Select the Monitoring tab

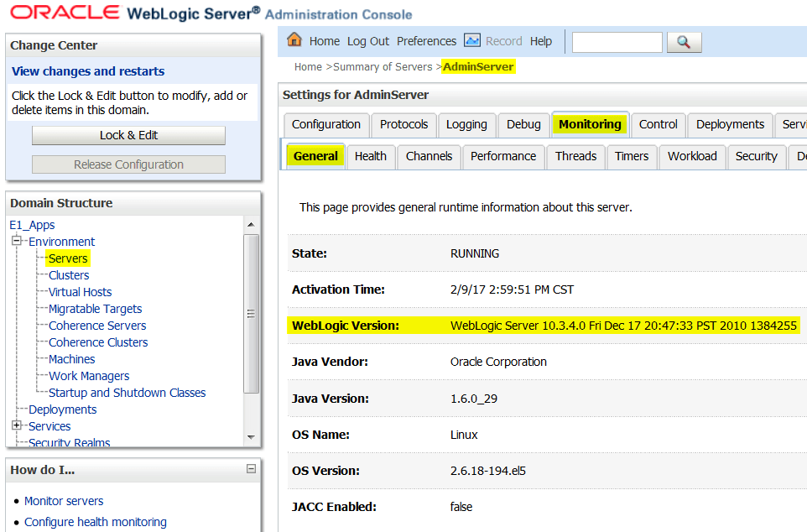591,125
